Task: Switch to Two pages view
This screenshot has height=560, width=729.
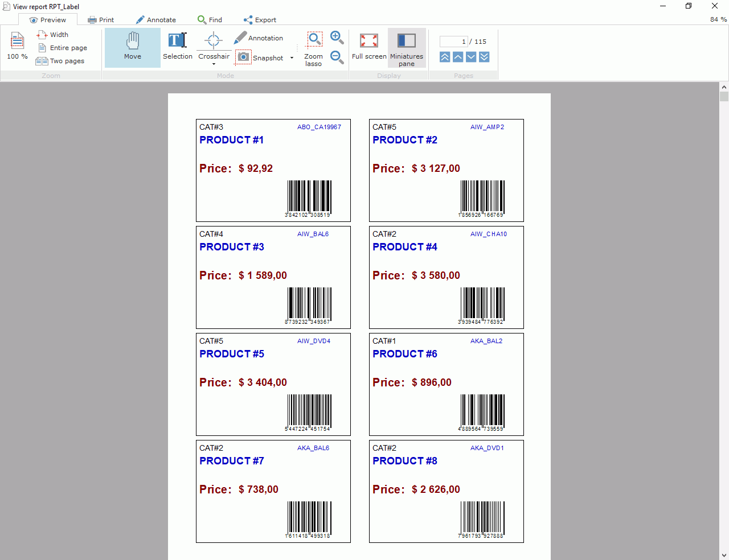Action: pos(60,61)
